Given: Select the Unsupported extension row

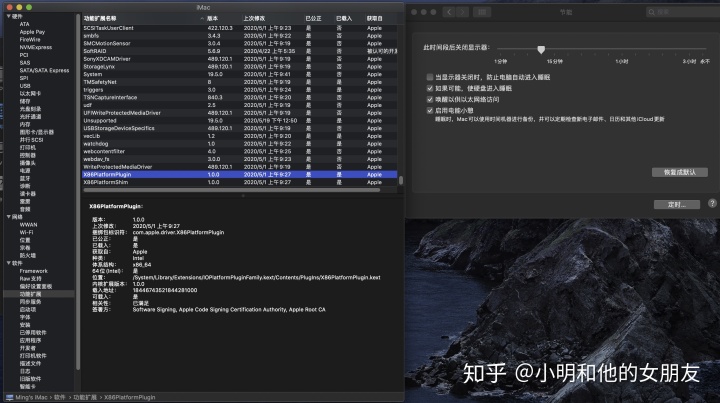Looking at the screenshot, I should (x=240, y=121).
